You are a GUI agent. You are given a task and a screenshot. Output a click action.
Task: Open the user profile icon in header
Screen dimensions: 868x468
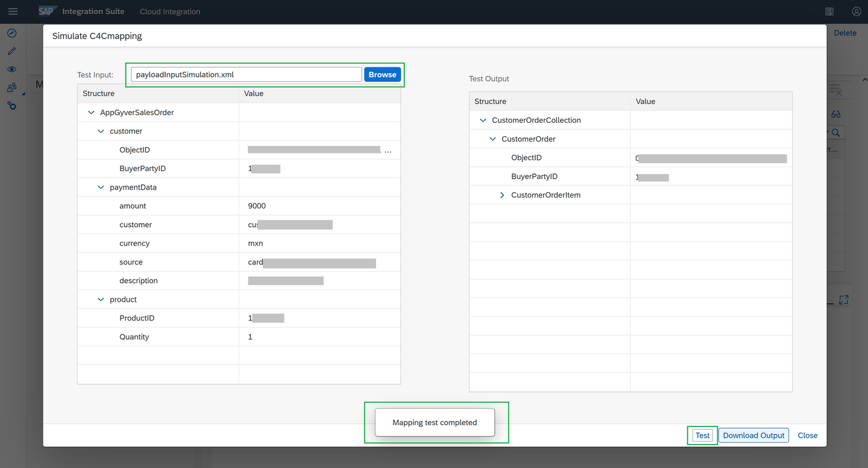[857, 11]
